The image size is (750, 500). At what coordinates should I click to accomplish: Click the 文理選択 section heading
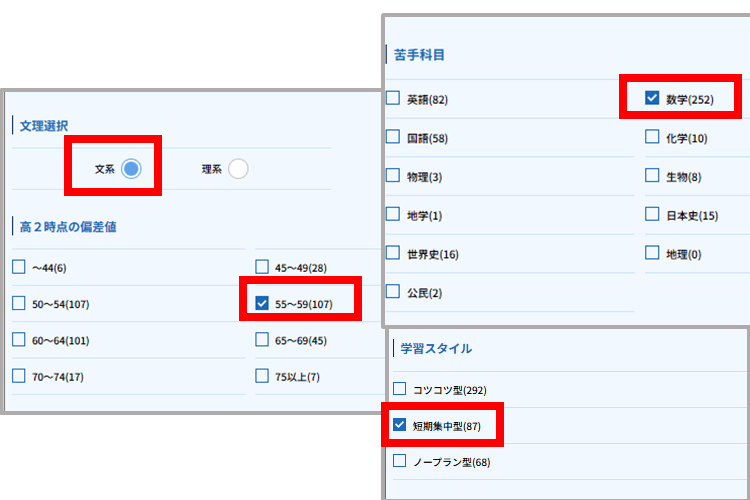44,126
